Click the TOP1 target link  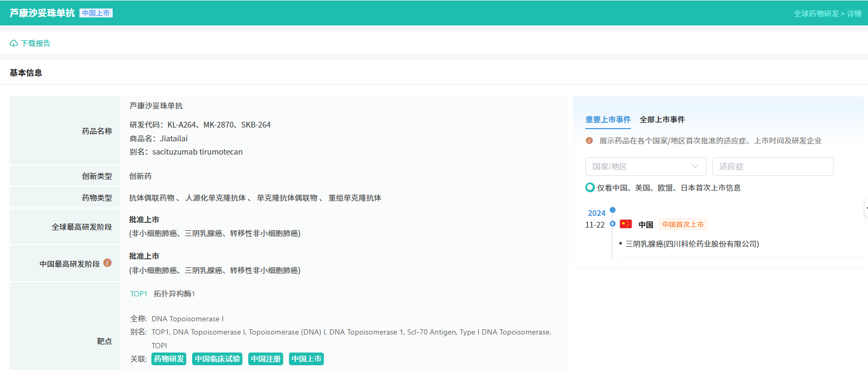click(139, 294)
